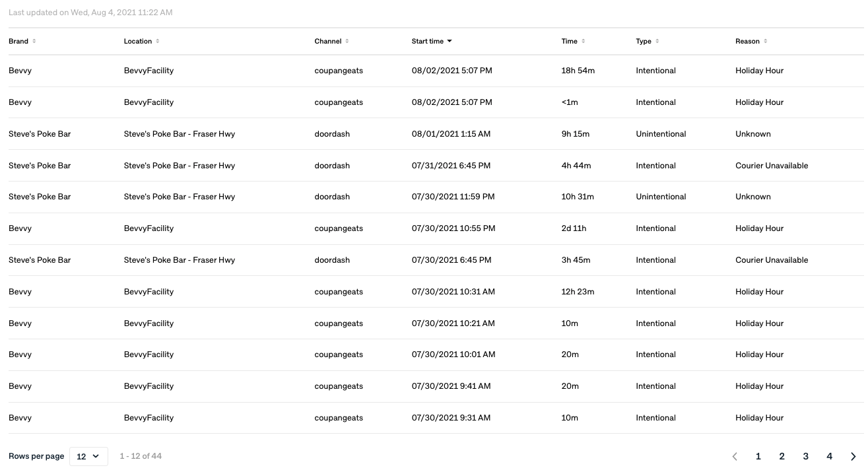Image resolution: width=868 pixels, height=472 pixels.
Task: Toggle Start time sort direction arrow
Action: (x=450, y=41)
